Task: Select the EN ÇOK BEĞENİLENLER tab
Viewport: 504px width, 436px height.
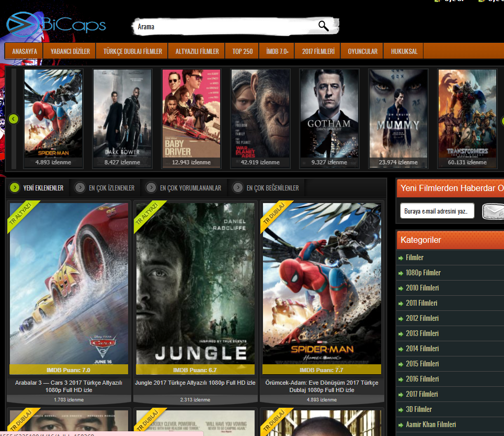Action: (x=272, y=188)
